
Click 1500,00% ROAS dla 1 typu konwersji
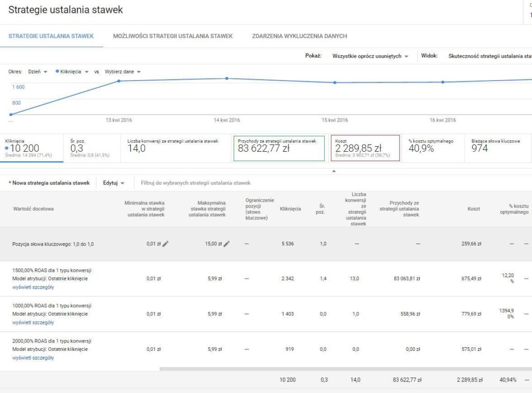click(52, 270)
